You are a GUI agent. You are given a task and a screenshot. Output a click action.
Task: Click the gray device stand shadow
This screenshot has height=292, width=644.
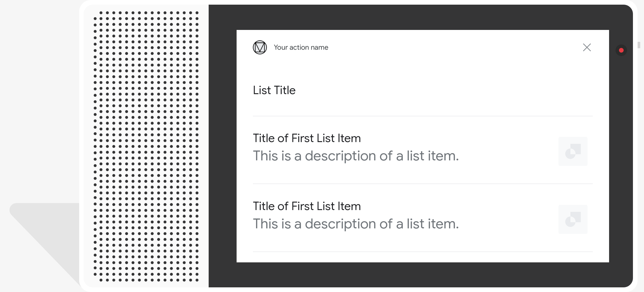[x=44, y=227]
